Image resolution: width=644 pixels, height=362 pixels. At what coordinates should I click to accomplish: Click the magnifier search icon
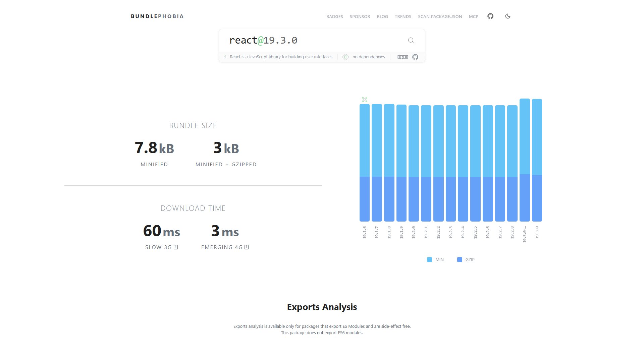pos(411,41)
